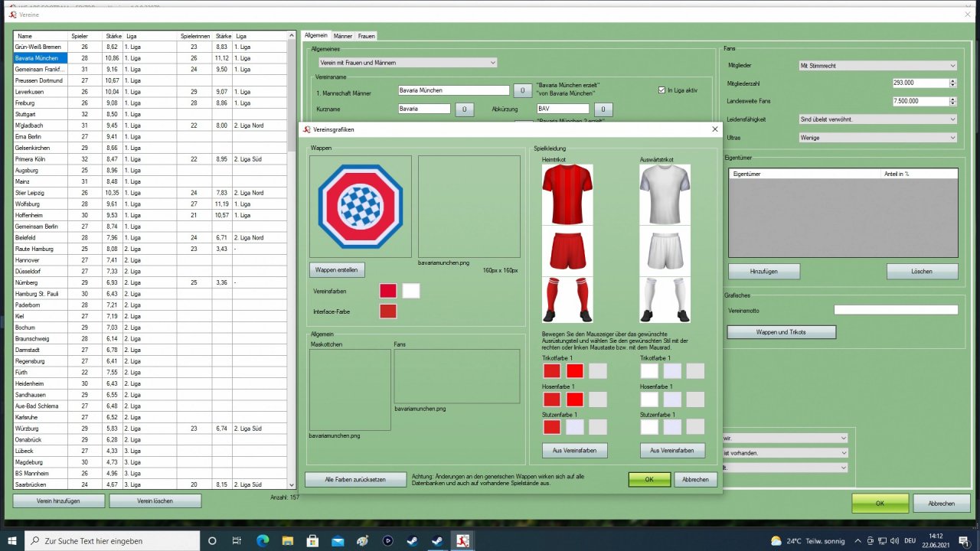Increase the Mitgliederzahl value with the up arrow
The image size is (980, 551).
[x=953, y=80]
